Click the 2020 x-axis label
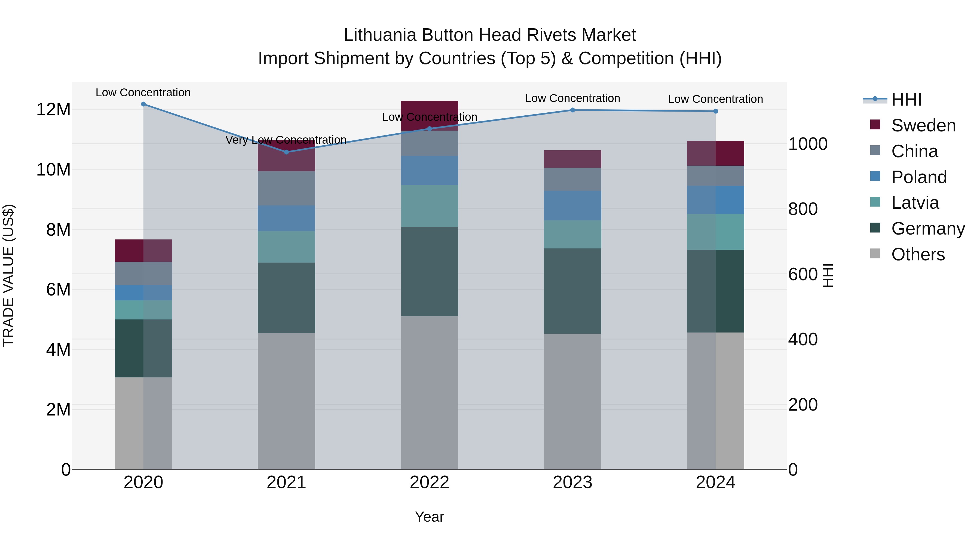This screenshot has height=551, width=980. 143,482
